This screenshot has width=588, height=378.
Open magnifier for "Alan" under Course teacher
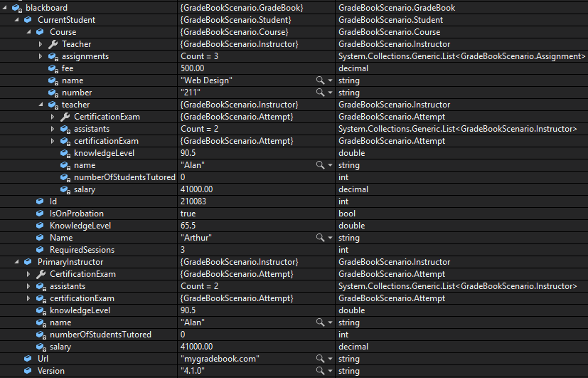(320, 165)
